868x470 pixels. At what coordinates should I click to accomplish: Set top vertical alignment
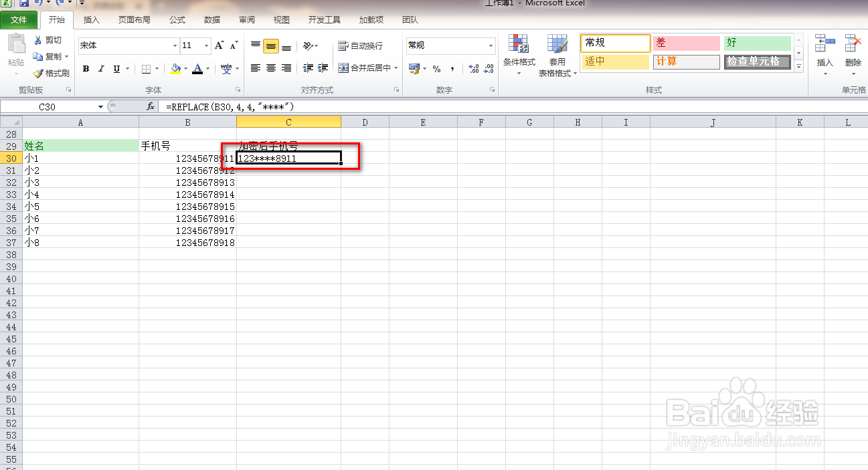click(x=256, y=45)
